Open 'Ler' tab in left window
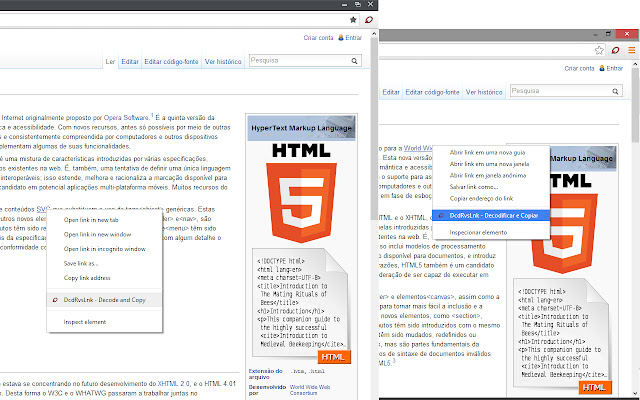Image resolution: width=640 pixels, height=400 pixels. coord(110,62)
